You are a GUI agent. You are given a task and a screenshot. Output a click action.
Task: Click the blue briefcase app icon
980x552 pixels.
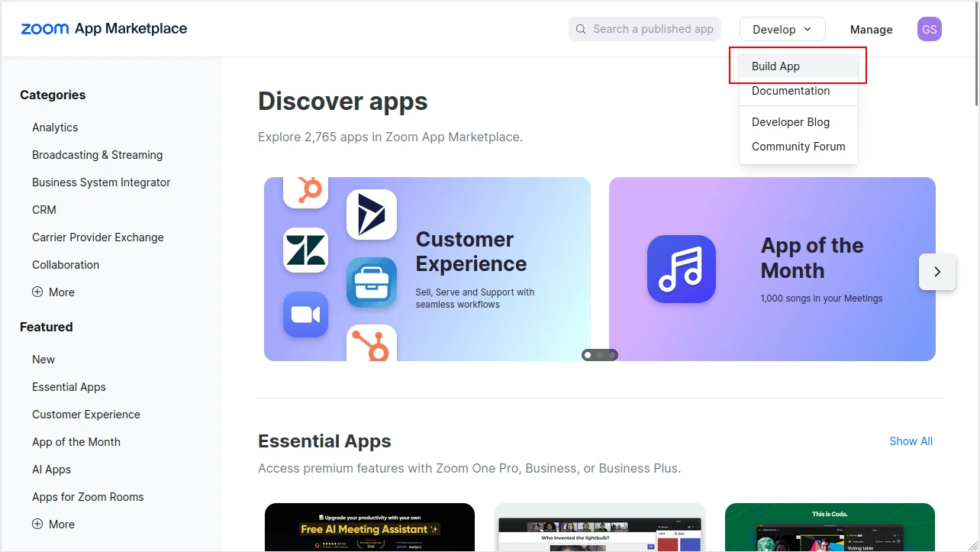[372, 282]
